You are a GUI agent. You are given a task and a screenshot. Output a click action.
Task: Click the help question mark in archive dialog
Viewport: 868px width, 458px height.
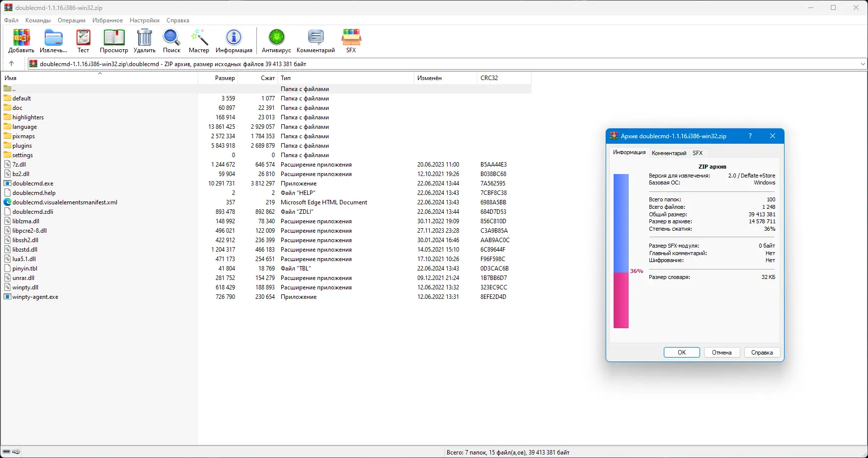(750, 136)
